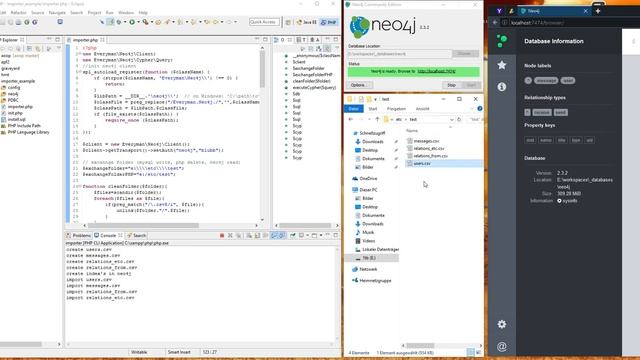Viewport: 640px width, 360px height.
Task: Click red Terminate button in Eclipse Console
Action: coord(222,236)
